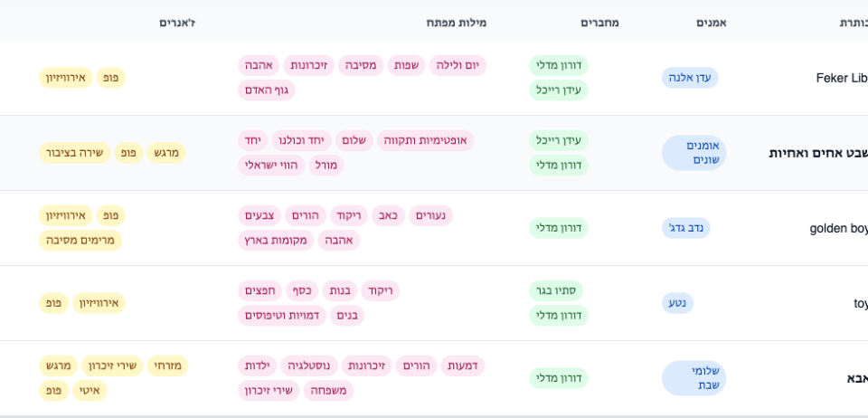Click the נטע artist tag
Viewport: 868px width, 418px height.
coord(677,303)
